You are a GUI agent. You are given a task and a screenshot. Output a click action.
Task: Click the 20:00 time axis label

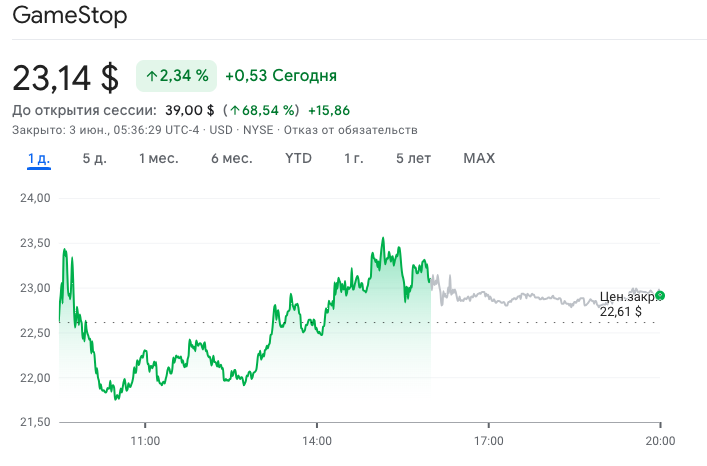pyautogui.click(x=659, y=440)
